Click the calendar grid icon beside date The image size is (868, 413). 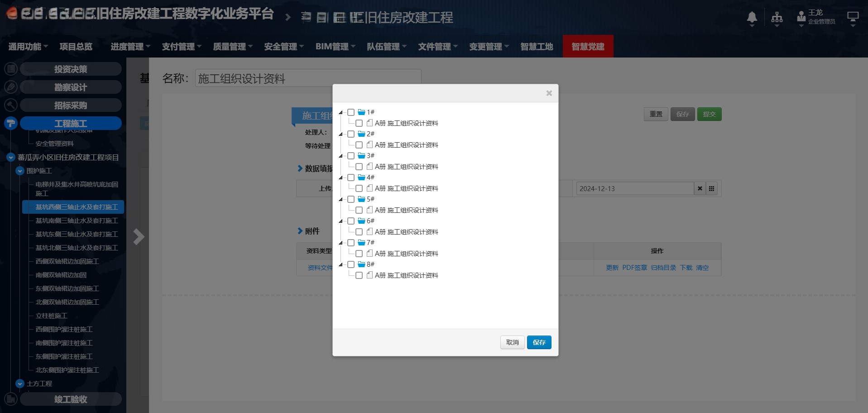711,189
